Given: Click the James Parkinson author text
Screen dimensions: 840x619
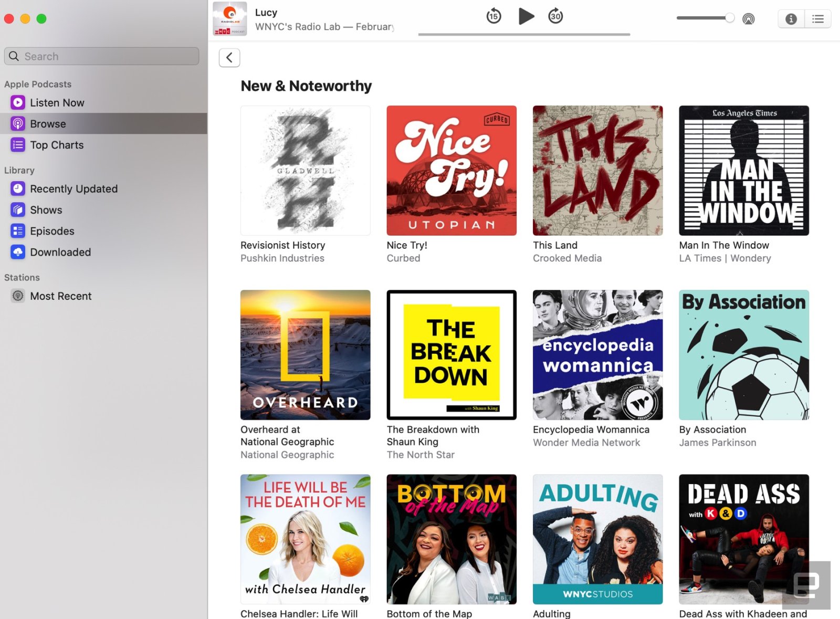Looking at the screenshot, I should pyautogui.click(x=718, y=443).
